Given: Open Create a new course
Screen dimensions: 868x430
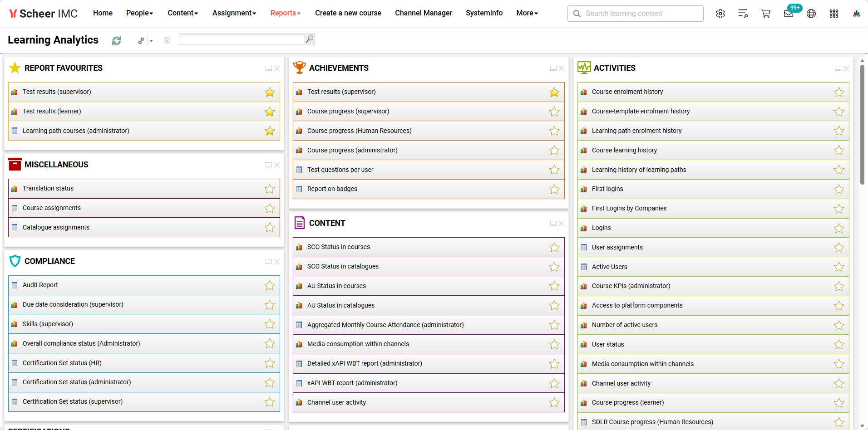Looking at the screenshot, I should point(348,13).
